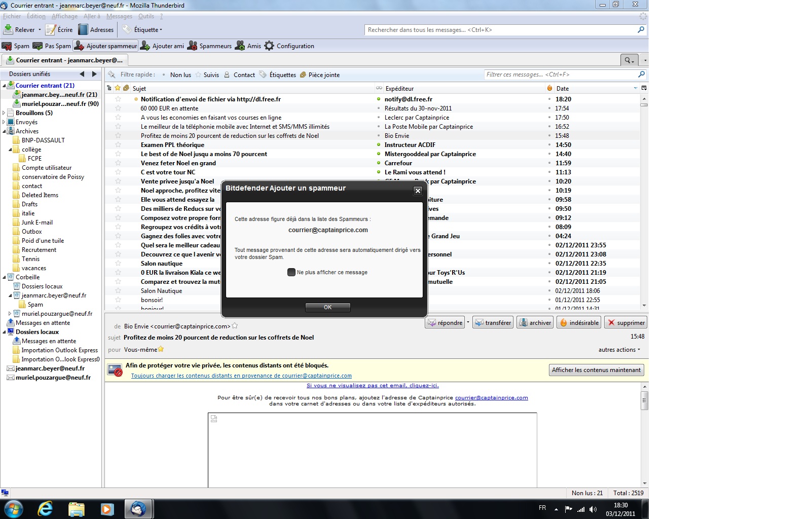Collapse the collège folder
Screen dimensions: 812x519
coord(10,150)
